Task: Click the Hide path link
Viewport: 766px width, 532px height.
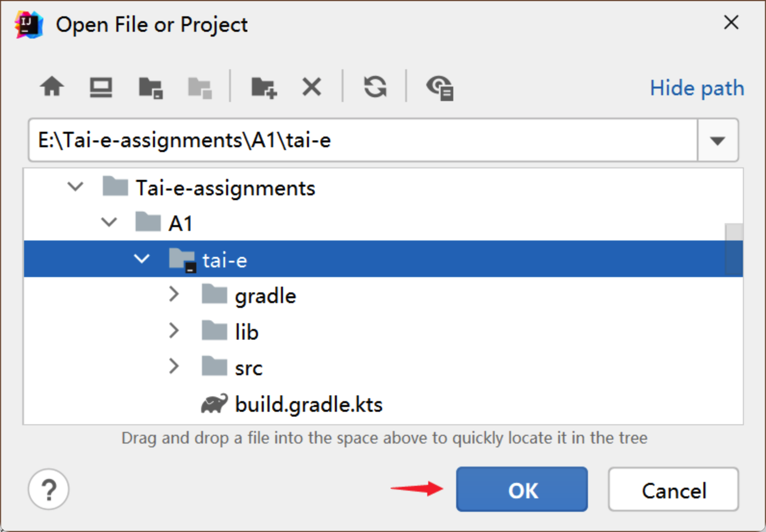Action: 697,88
